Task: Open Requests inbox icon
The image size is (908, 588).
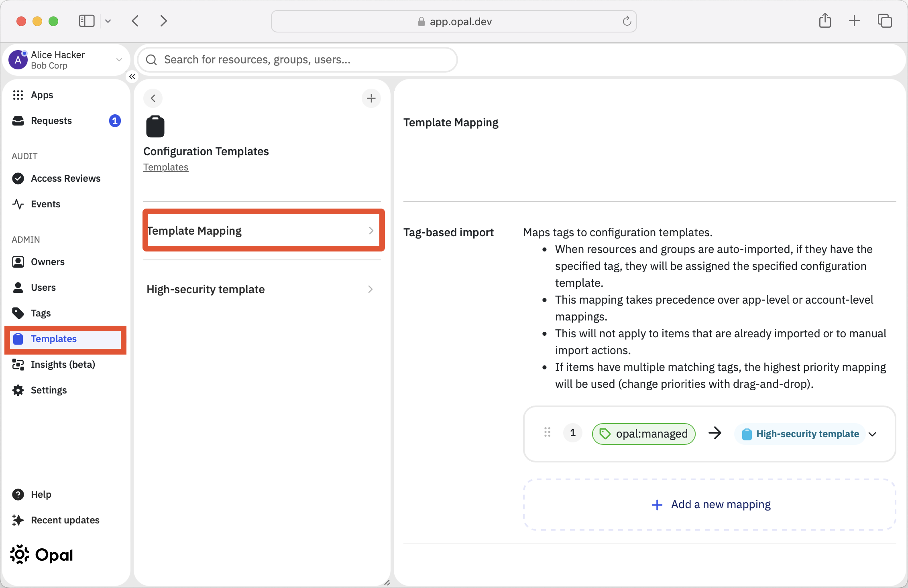Action: (18, 121)
